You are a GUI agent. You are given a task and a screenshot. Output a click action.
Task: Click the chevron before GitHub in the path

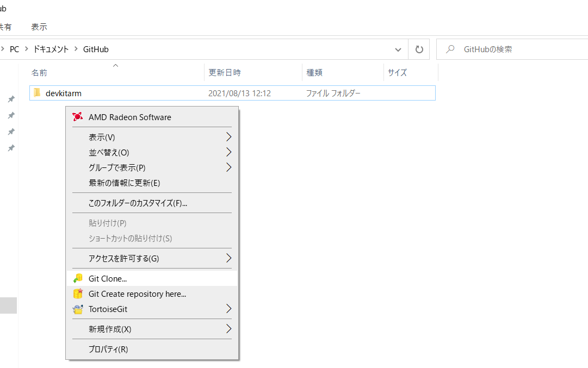[76, 49]
